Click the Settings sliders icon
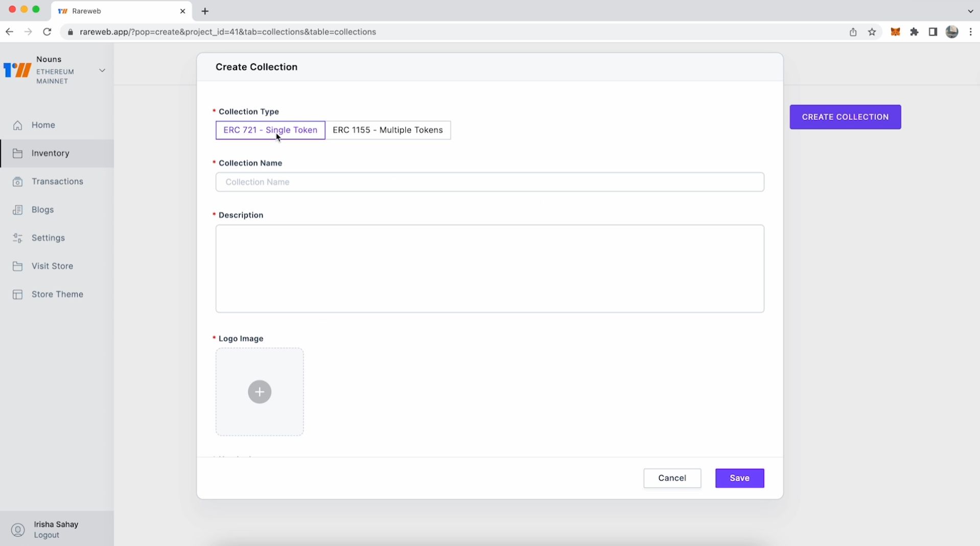 [x=18, y=238]
